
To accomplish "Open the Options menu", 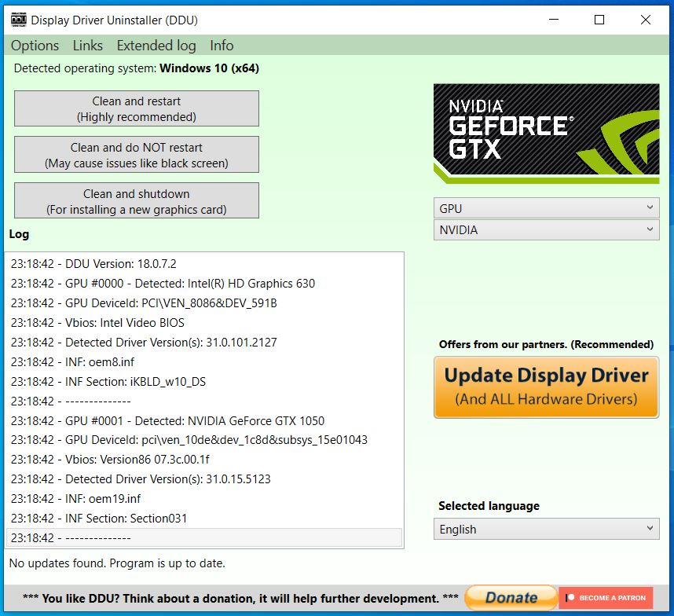I will point(35,46).
